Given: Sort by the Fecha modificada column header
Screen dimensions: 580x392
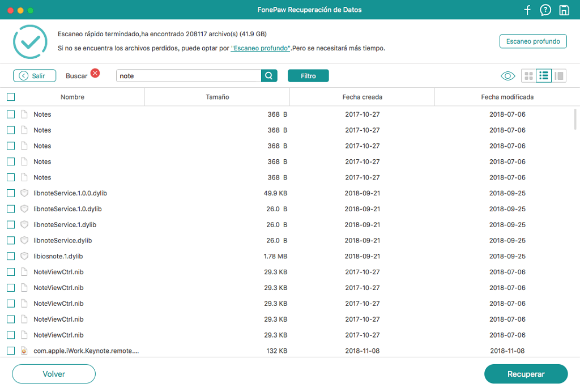Looking at the screenshot, I should coord(507,97).
